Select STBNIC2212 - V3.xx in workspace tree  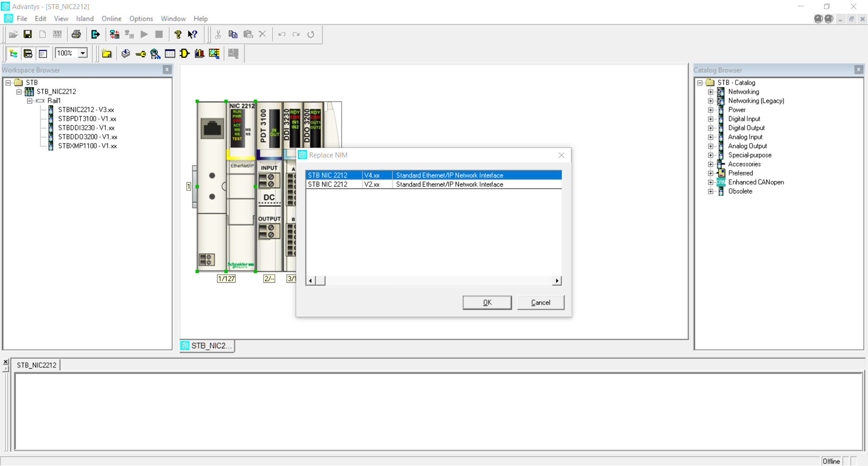click(x=86, y=109)
